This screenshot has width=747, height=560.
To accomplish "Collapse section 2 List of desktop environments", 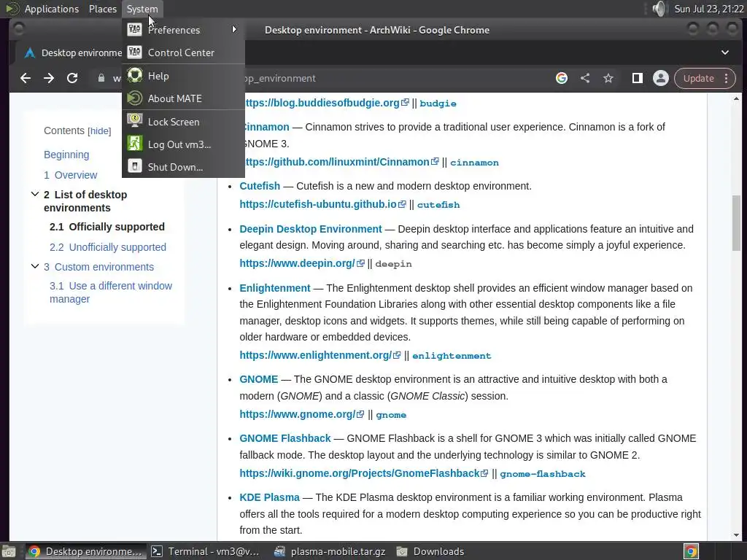I will tap(35, 194).
